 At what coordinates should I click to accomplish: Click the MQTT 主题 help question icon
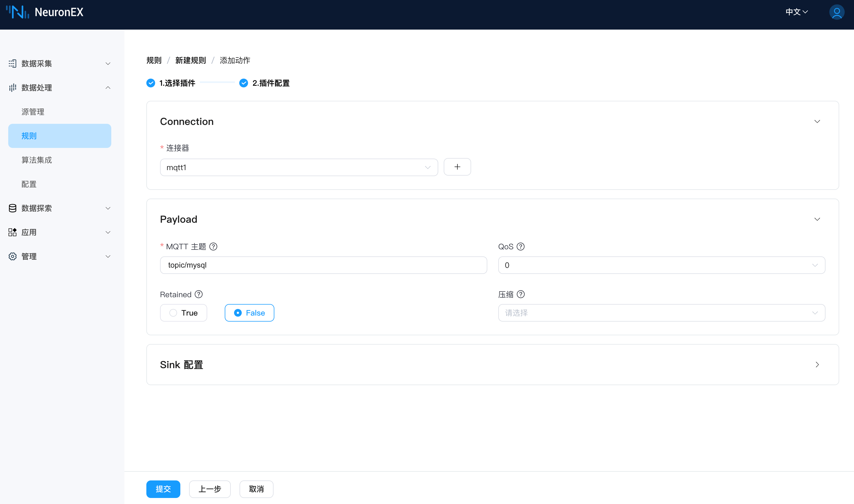click(x=213, y=247)
